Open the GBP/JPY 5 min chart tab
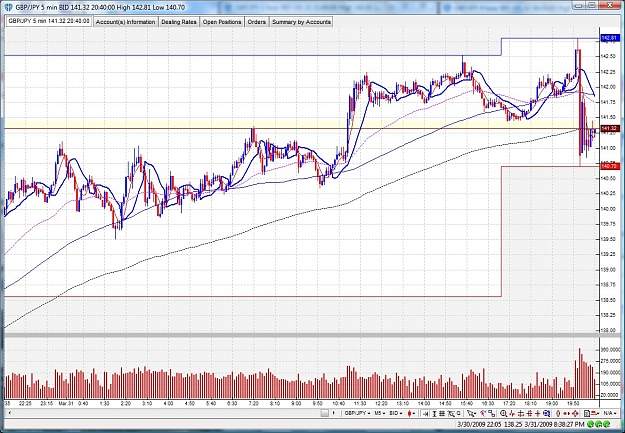 (49, 21)
